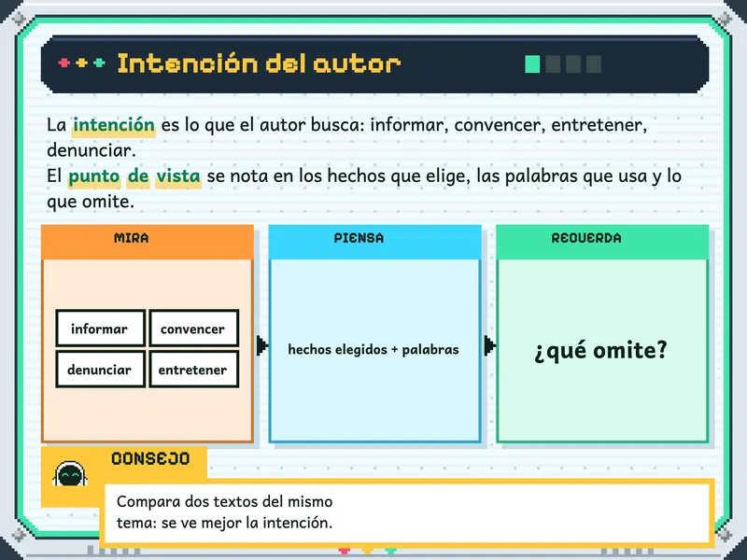
Task: Click the green first progress square
Action: tap(532, 64)
